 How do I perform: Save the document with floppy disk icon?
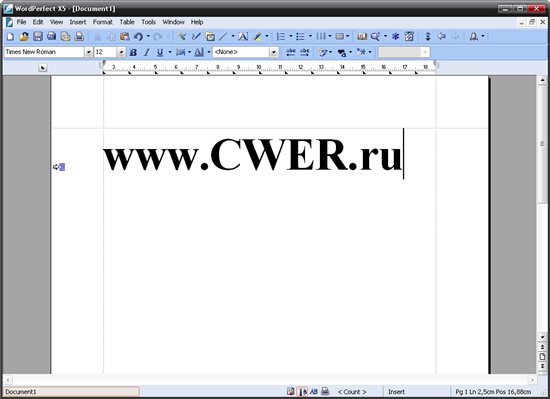coord(38,36)
